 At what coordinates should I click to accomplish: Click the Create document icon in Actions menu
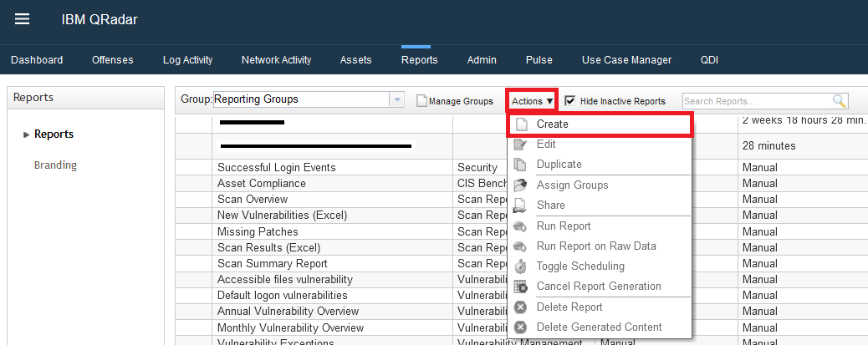[520, 124]
